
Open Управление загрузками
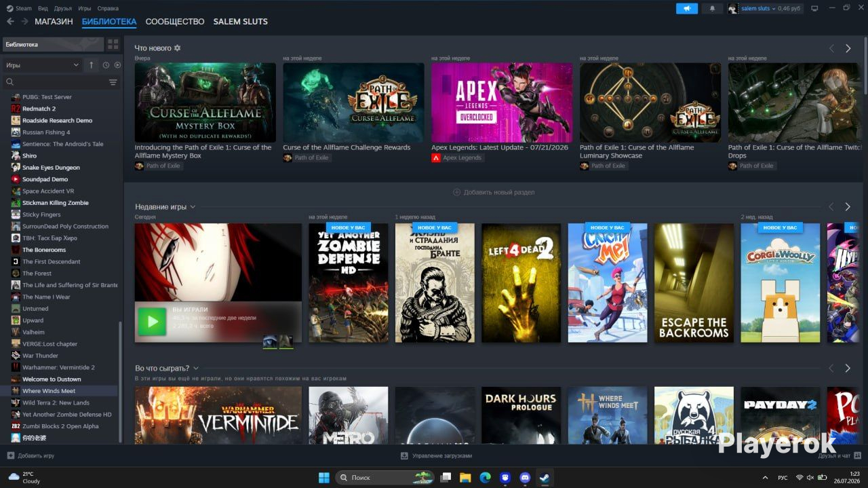(x=436, y=455)
